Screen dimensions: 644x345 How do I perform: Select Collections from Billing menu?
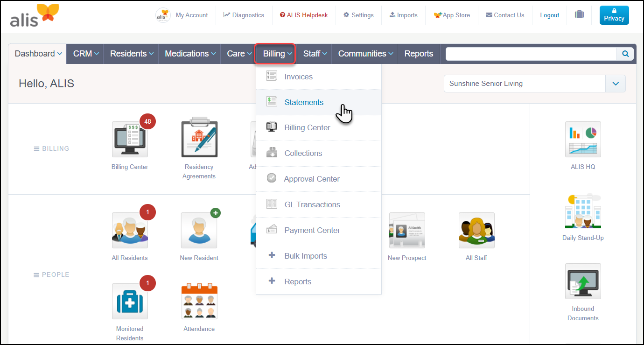click(x=319, y=153)
